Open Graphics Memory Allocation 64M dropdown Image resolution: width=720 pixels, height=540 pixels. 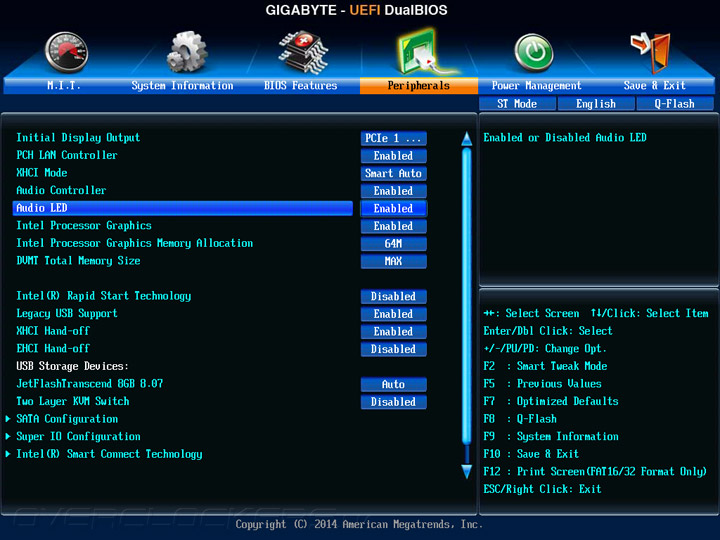click(394, 243)
